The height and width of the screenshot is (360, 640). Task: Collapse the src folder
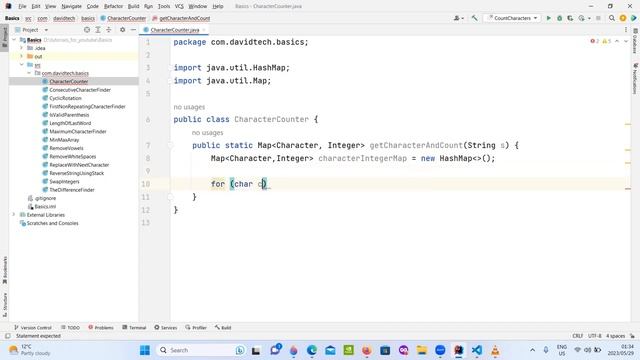pyautogui.click(x=22, y=65)
